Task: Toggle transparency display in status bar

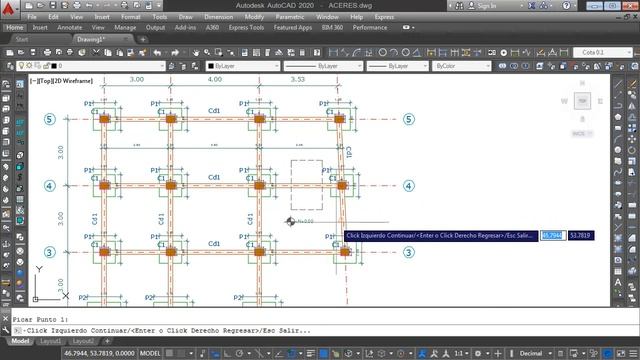Action: (x=323, y=353)
